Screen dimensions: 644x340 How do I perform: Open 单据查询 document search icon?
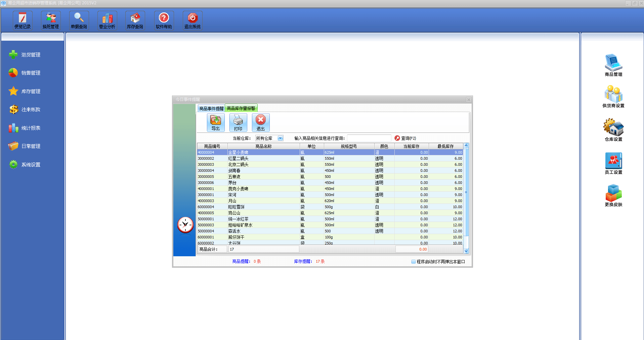click(79, 21)
